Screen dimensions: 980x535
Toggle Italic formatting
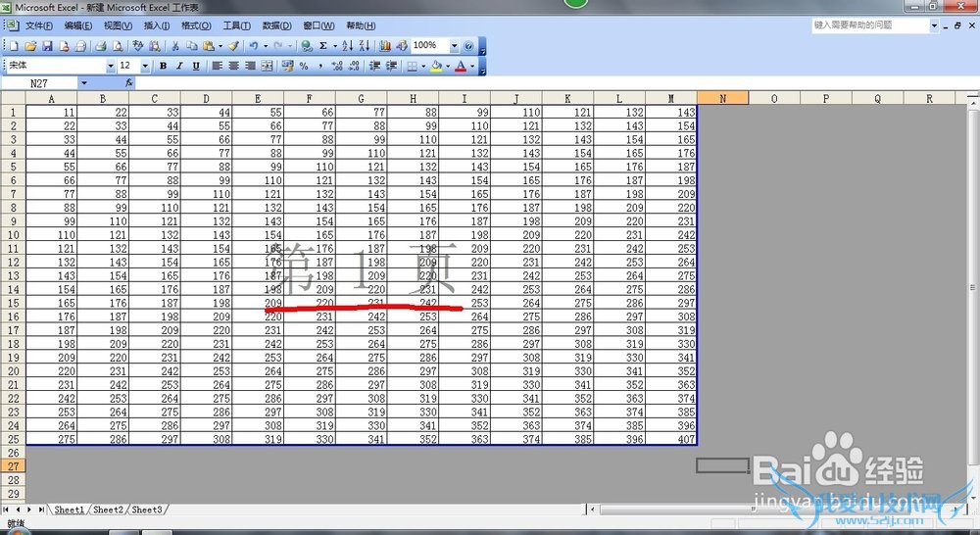pos(179,67)
